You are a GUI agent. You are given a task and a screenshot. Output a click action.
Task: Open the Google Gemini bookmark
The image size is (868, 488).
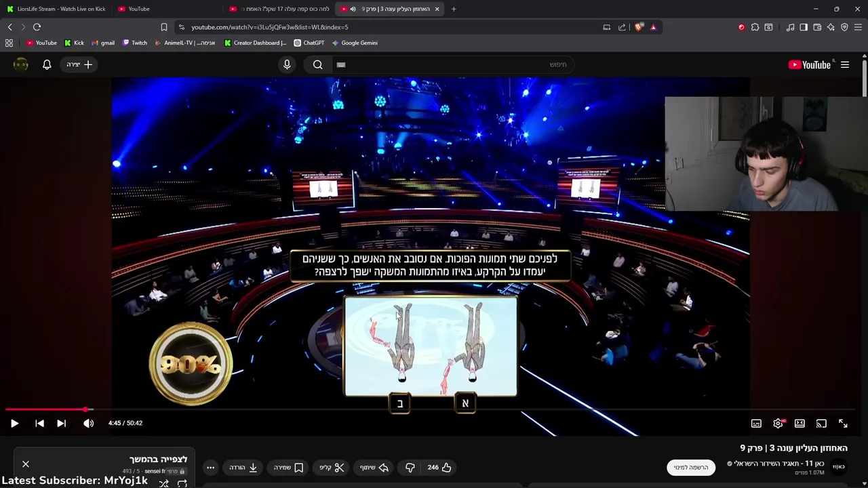point(355,43)
